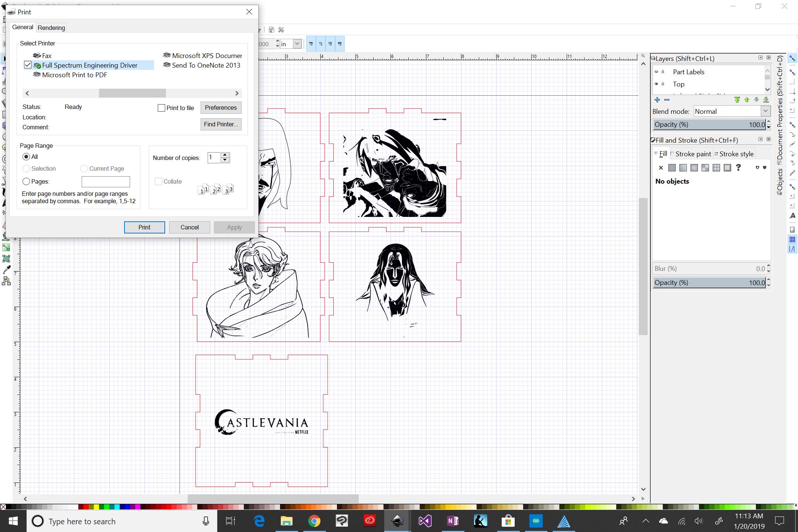This screenshot has height=532, width=798.
Task: Open Inkscape Preferences wrench-and-screwdriver icon
Action: point(281,30)
